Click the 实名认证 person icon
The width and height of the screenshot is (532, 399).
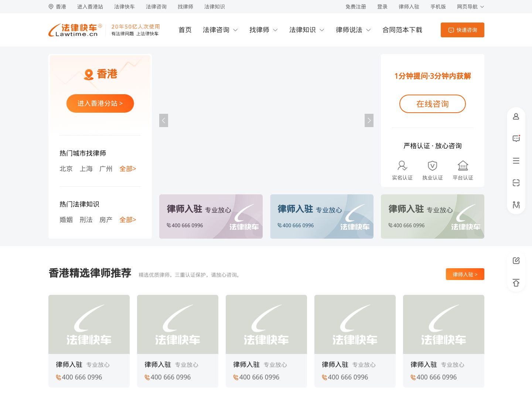402,166
